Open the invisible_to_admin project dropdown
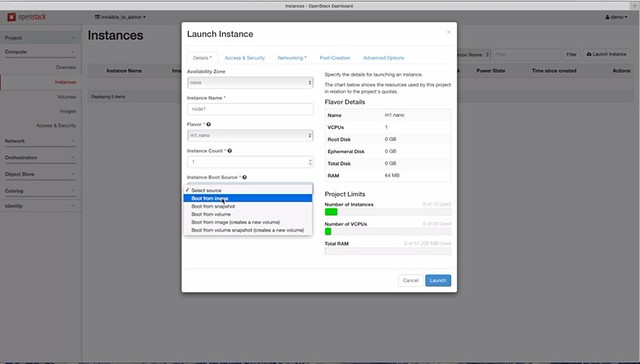 (120, 17)
